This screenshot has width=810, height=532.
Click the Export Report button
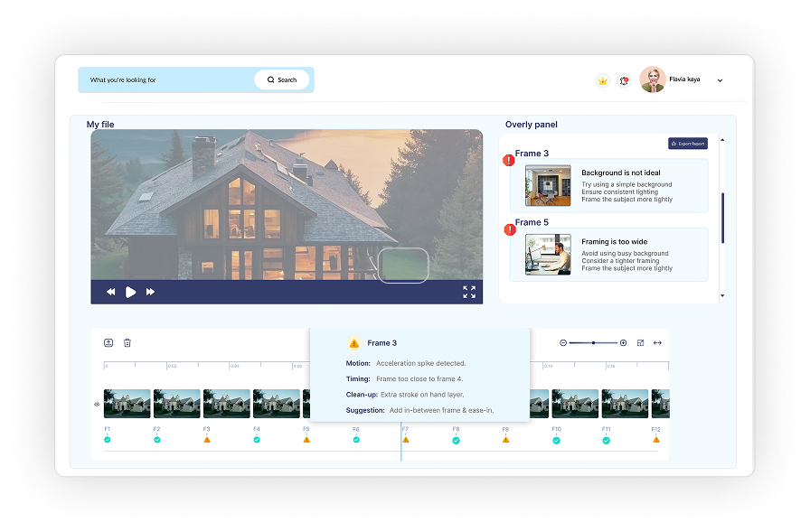(687, 143)
